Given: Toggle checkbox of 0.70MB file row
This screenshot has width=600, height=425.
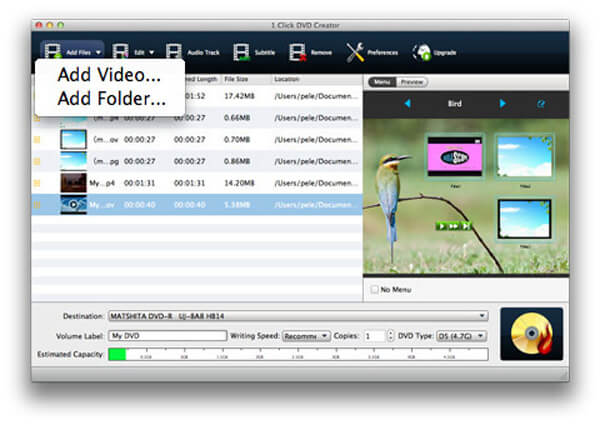Looking at the screenshot, I should coord(37,140).
